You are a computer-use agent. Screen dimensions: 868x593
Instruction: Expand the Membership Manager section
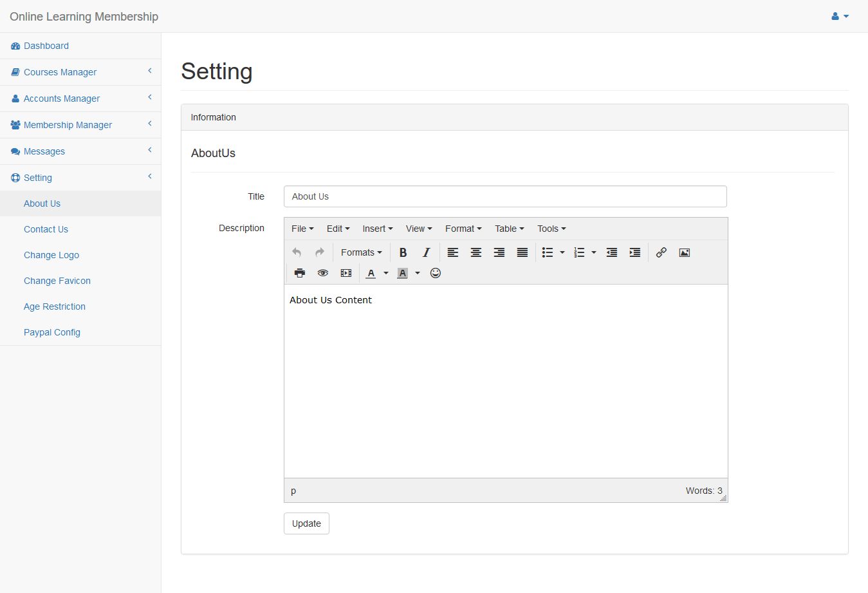[80, 125]
